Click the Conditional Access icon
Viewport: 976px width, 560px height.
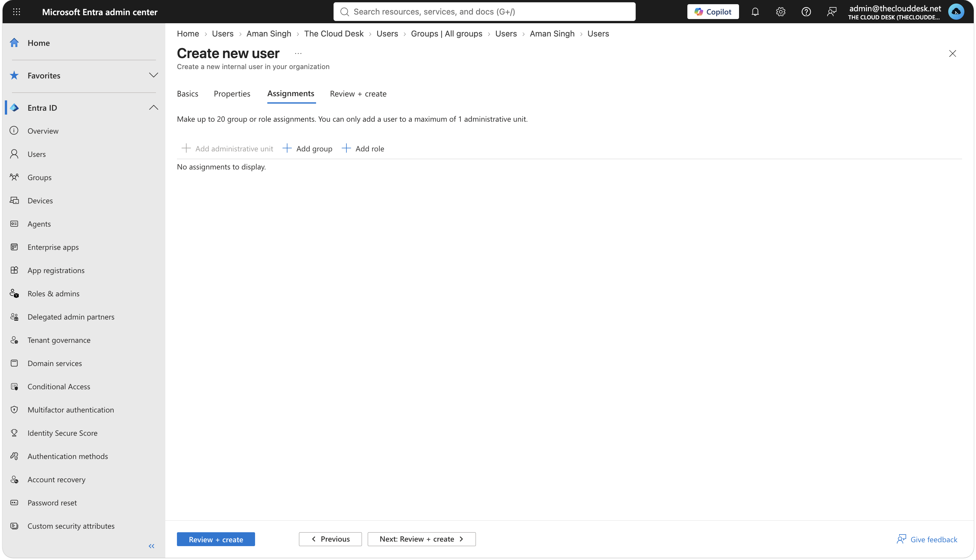[x=14, y=386]
